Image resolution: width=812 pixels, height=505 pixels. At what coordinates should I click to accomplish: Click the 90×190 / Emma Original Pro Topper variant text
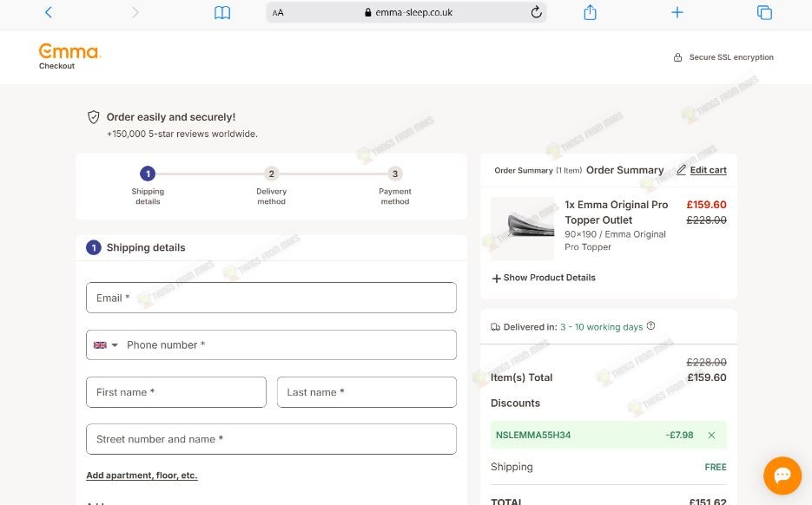pyautogui.click(x=615, y=240)
